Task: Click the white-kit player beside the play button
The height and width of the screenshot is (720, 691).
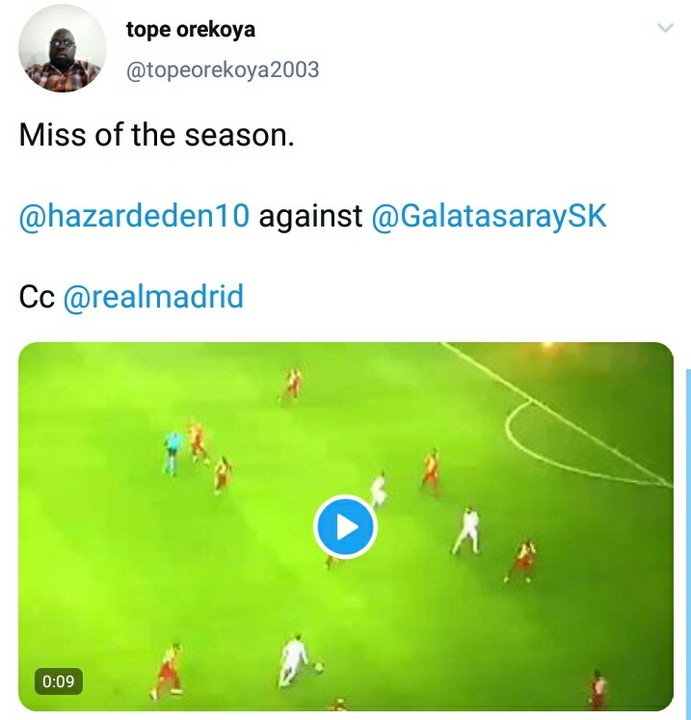Action: 379,490
